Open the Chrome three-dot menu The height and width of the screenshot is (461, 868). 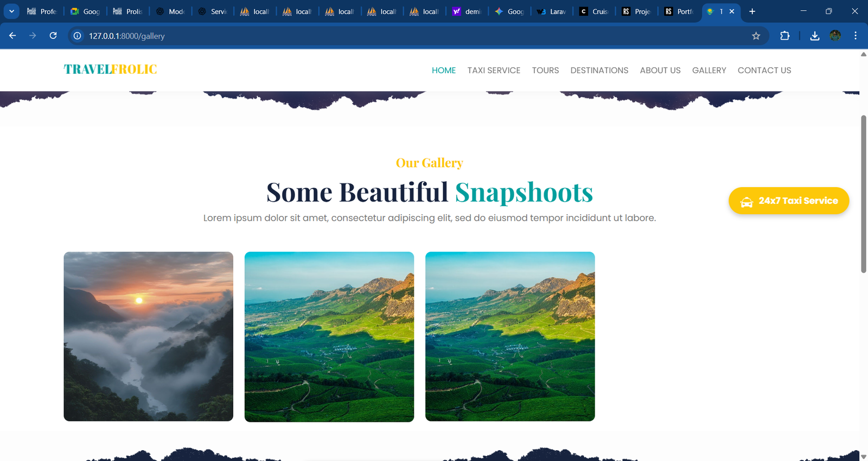[x=856, y=36]
